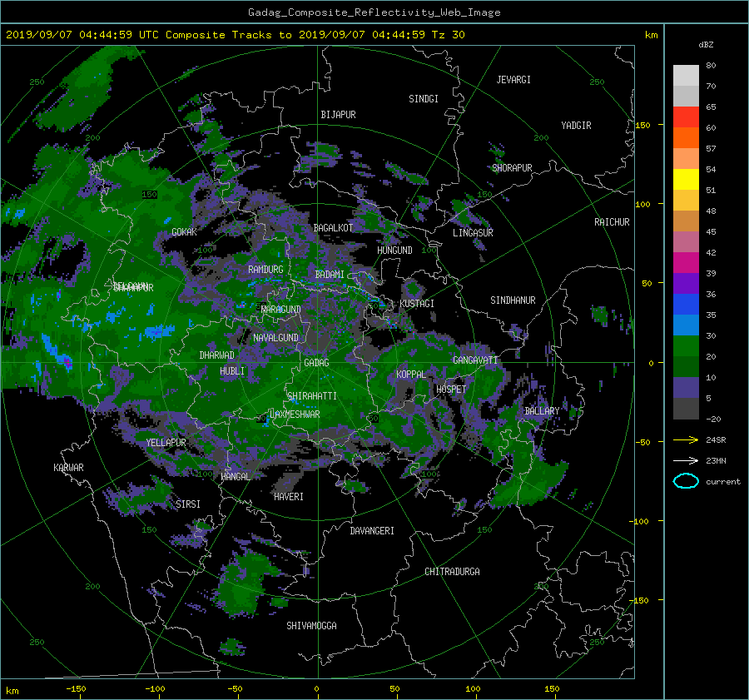Click the SINDGI town label
Image resolution: width=749 pixels, height=700 pixels.
(x=424, y=99)
